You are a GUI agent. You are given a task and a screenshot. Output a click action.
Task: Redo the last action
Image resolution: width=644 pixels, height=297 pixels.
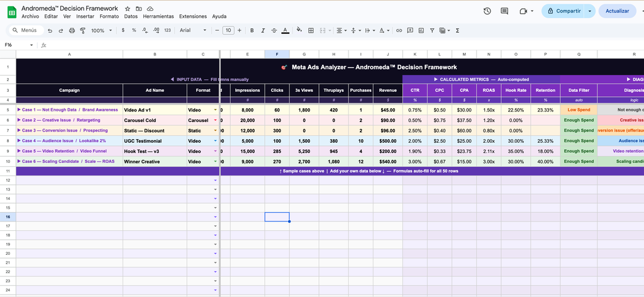click(61, 30)
